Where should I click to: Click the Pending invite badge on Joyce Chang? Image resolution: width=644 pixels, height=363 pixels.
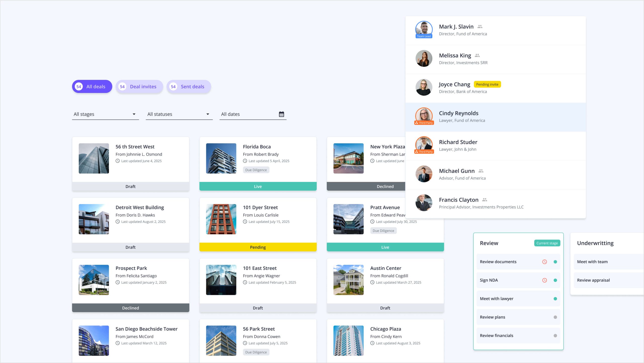coord(487,84)
